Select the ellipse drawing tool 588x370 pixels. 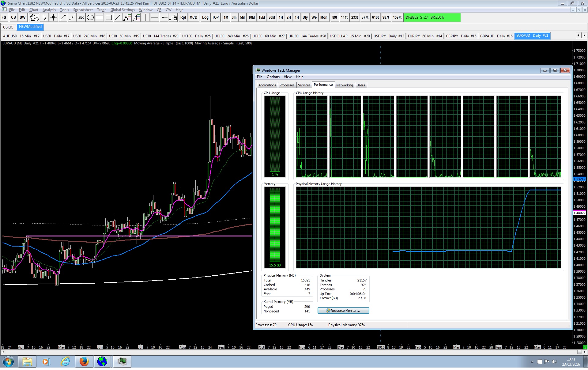90,17
